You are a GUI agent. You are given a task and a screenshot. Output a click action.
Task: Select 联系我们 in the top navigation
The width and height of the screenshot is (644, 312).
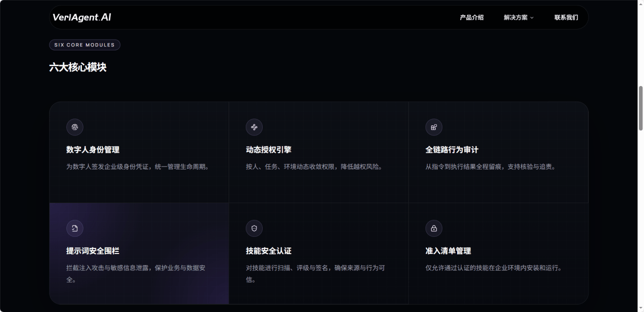566,17
